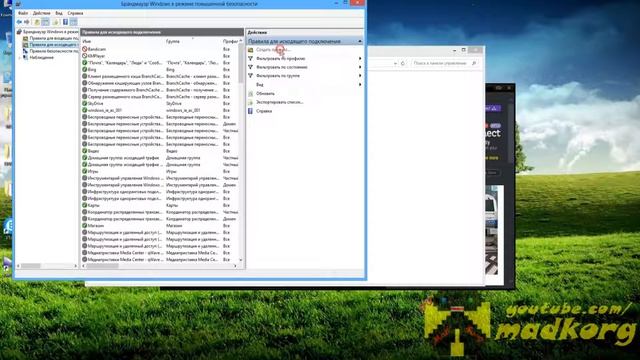Click the green check icon beside SkyDrive
Viewport: 640px width, 360px height.
pyautogui.click(x=84, y=103)
